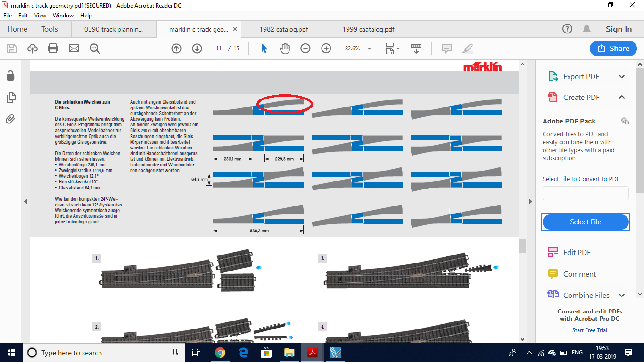Open the page thumbnails panel
Viewport: 644px width, 362px height.
pyautogui.click(x=10, y=98)
